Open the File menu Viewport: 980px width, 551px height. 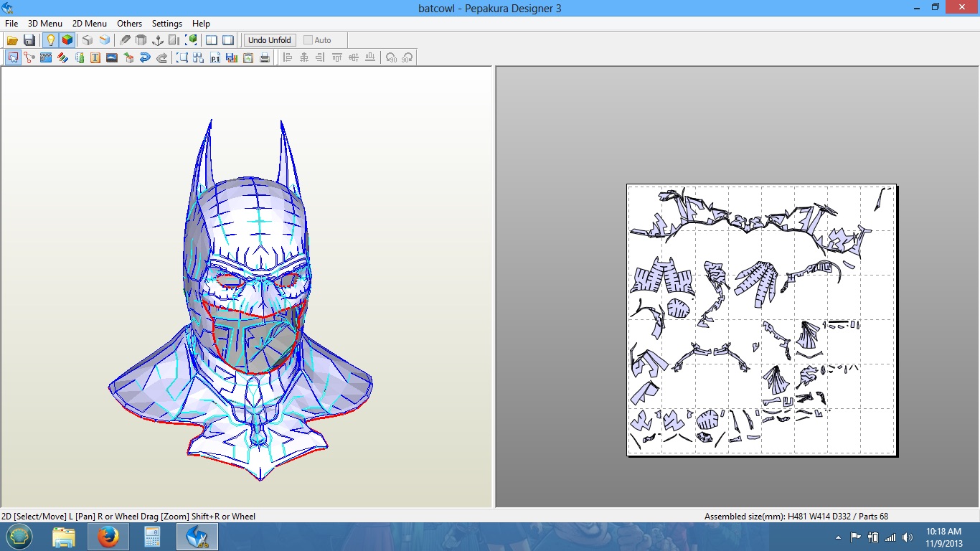pyautogui.click(x=11, y=24)
